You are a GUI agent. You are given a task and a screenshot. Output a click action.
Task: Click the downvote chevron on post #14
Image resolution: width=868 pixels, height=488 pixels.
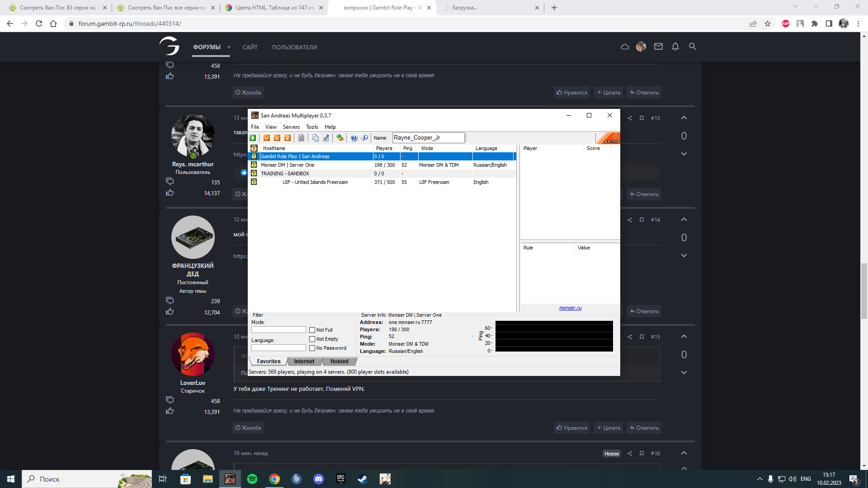coord(684,256)
